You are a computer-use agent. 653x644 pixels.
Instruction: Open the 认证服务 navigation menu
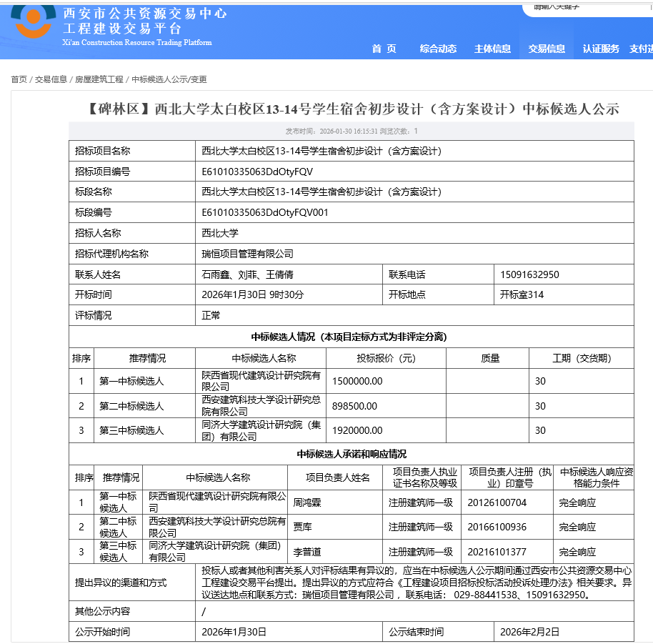point(601,49)
